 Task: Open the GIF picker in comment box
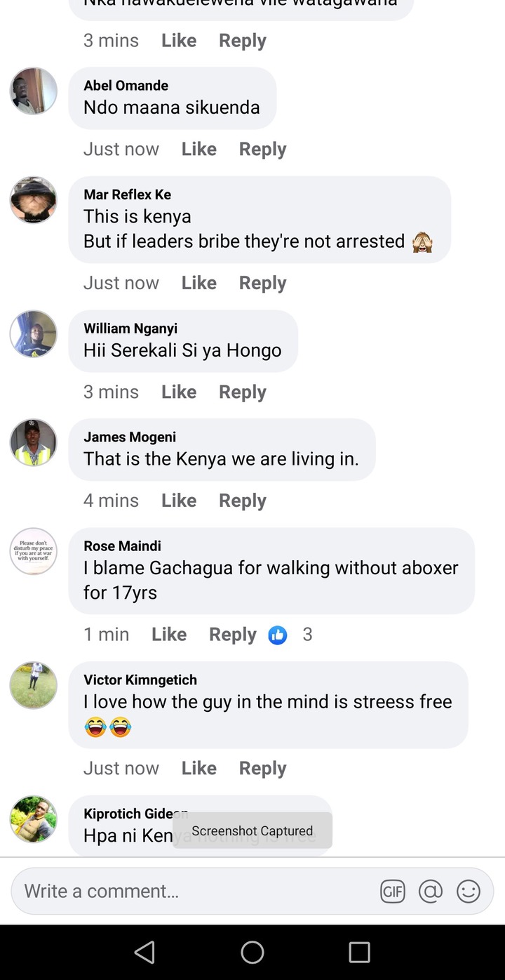pos(393,892)
